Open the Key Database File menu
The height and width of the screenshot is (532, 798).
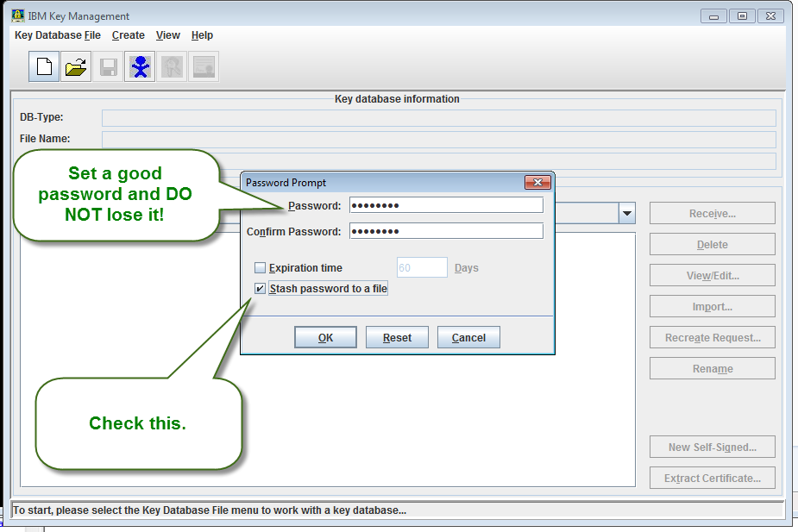pyautogui.click(x=57, y=35)
